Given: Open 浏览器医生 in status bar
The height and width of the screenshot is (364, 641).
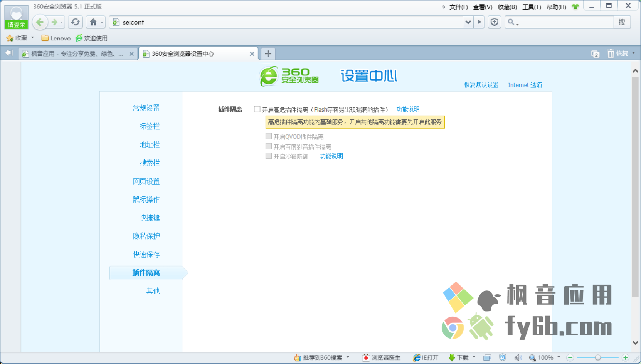Looking at the screenshot, I should (382, 358).
